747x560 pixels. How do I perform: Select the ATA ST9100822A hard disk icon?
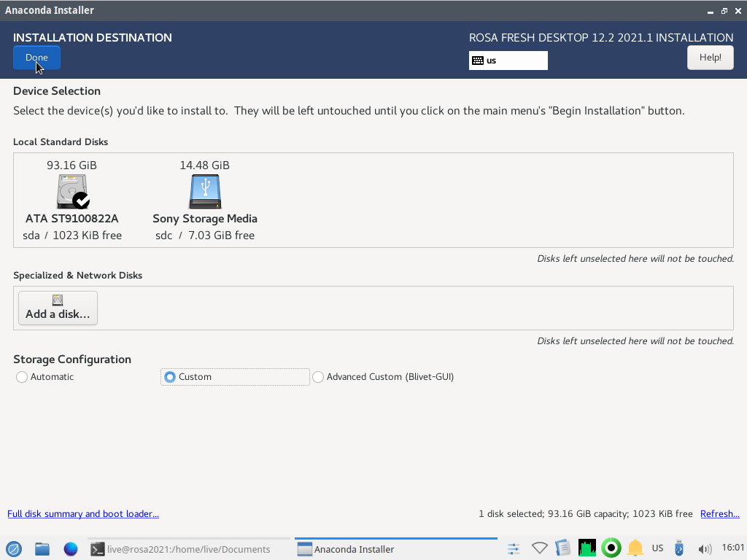[72, 192]
